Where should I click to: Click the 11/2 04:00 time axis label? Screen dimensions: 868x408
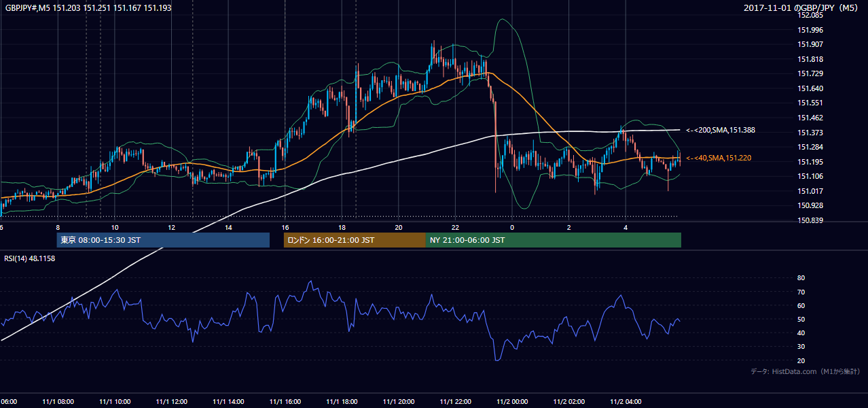[626, 401]
